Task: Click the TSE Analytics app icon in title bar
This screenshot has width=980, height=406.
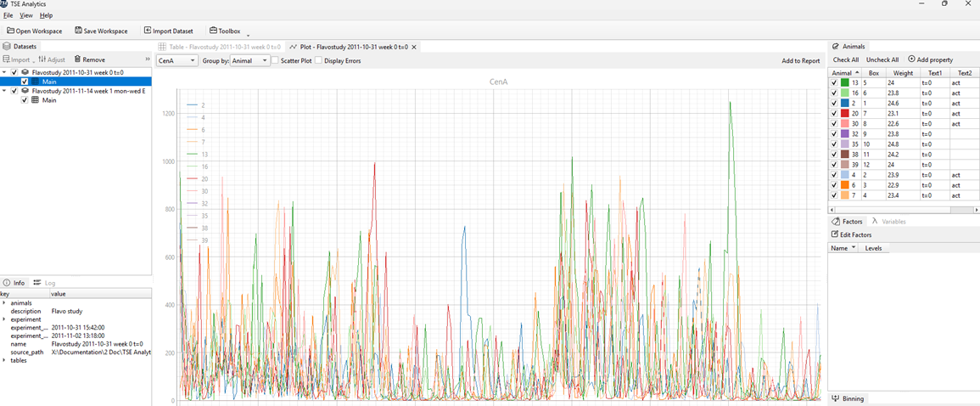Action: [4, 3]
